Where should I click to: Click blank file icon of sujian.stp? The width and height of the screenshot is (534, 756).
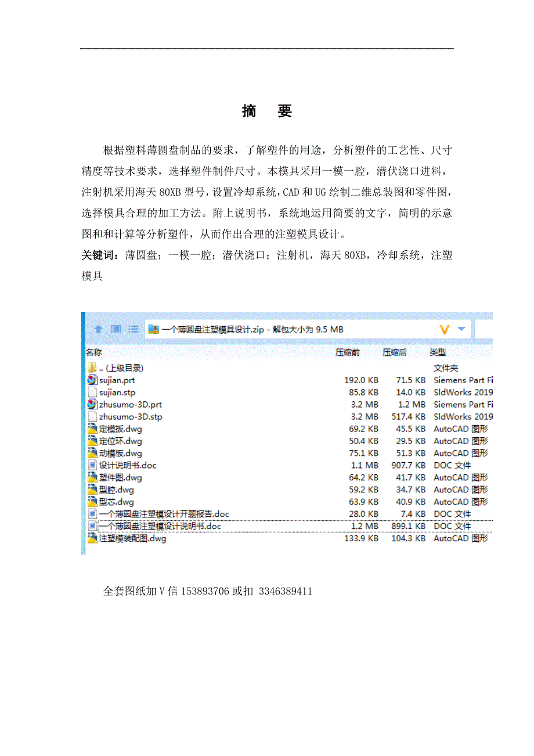pyautogui.click(x=92, y=393)
